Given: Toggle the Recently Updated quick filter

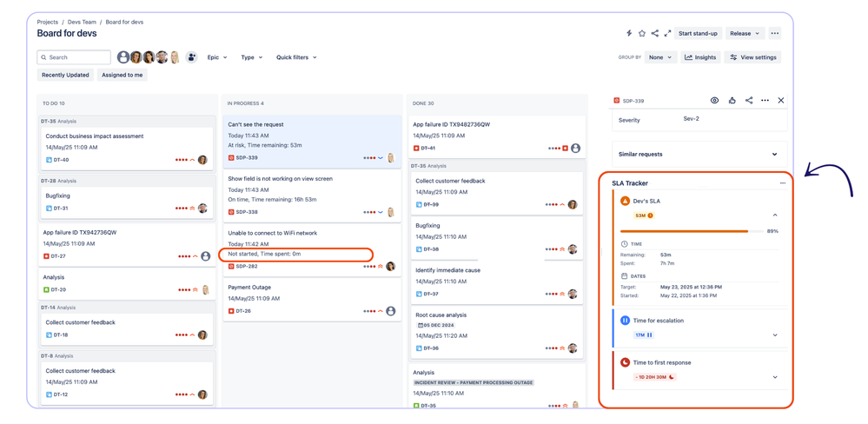Looking at the screenshot, I should tap(65, 75).
